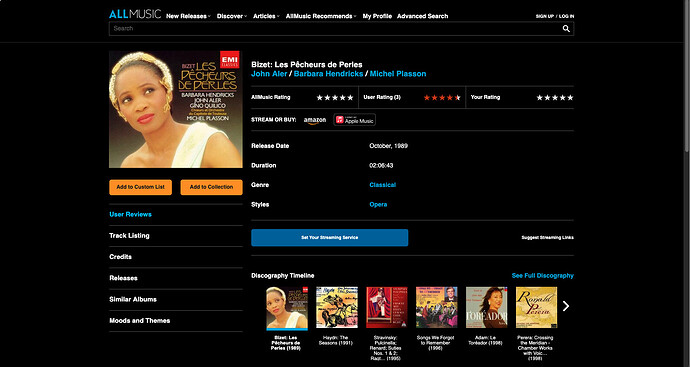
Task: Click the Log In link
Action: tap(566, 16)
